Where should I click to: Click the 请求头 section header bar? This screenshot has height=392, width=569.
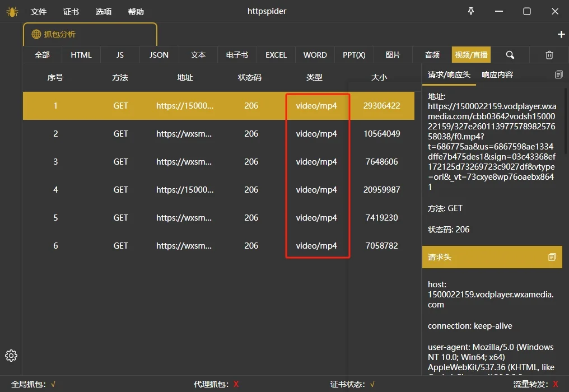492,257
